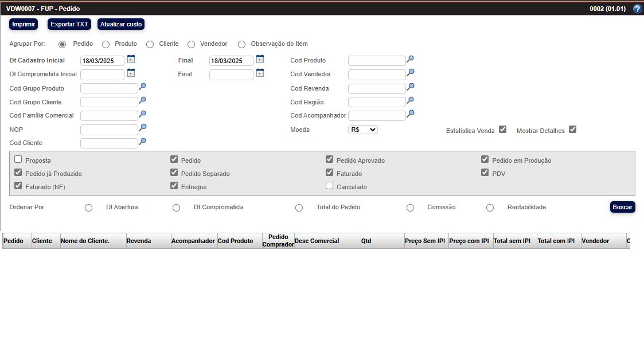Open lookup for Cod Grupo Produto
644x352 pixels.
click(143, 87)
